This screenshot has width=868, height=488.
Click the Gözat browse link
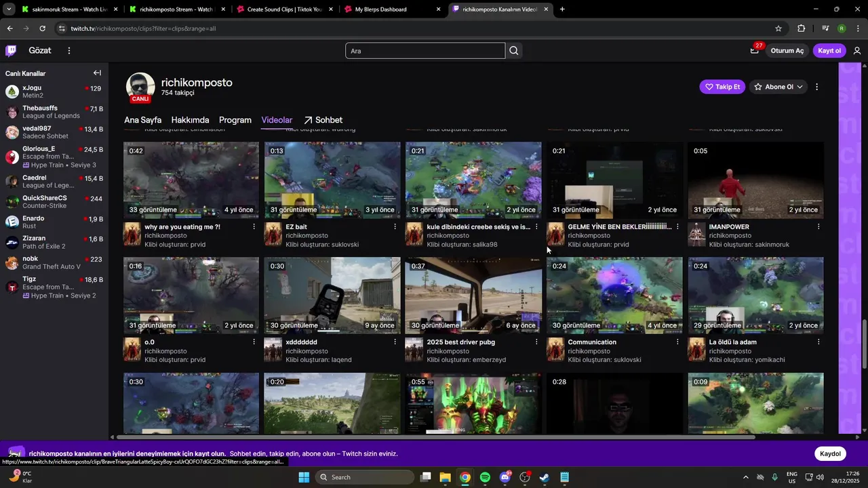pyautogui.click(x=40, y=51)
